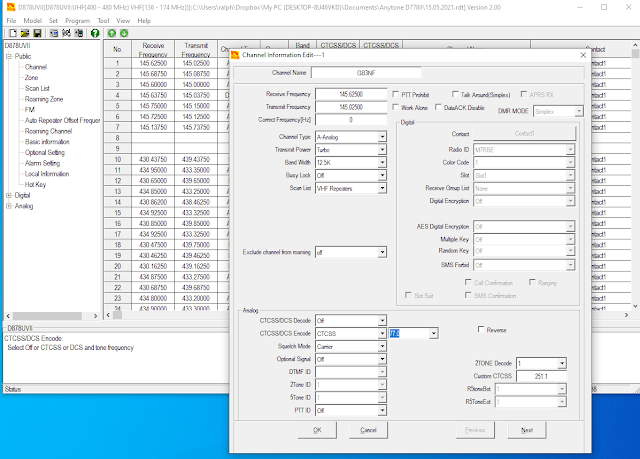Viewport: 640px width, 459px height.
Task: Click the write to radio icon
Action: [79, 33]
